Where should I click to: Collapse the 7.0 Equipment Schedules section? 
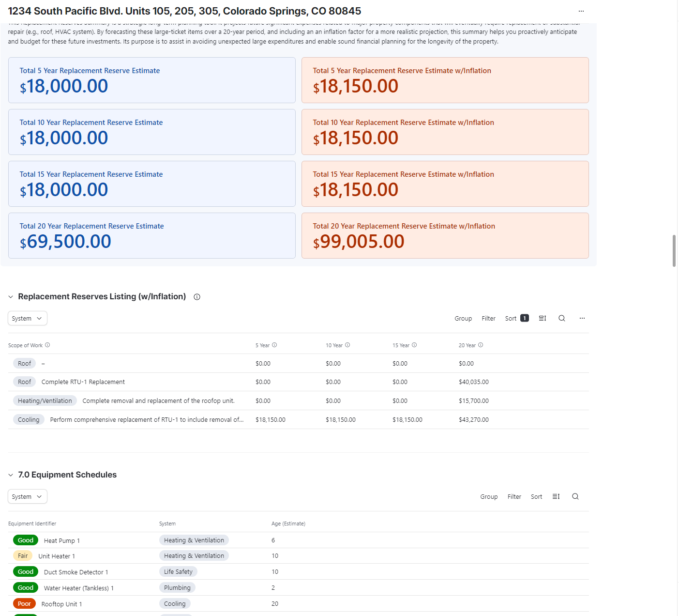click(11, 475)
